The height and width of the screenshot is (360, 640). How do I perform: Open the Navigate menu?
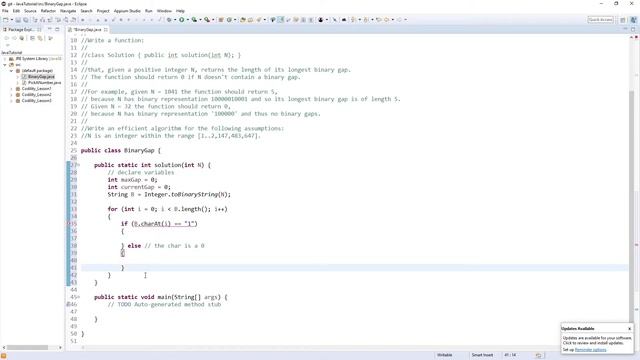[68, 11]
